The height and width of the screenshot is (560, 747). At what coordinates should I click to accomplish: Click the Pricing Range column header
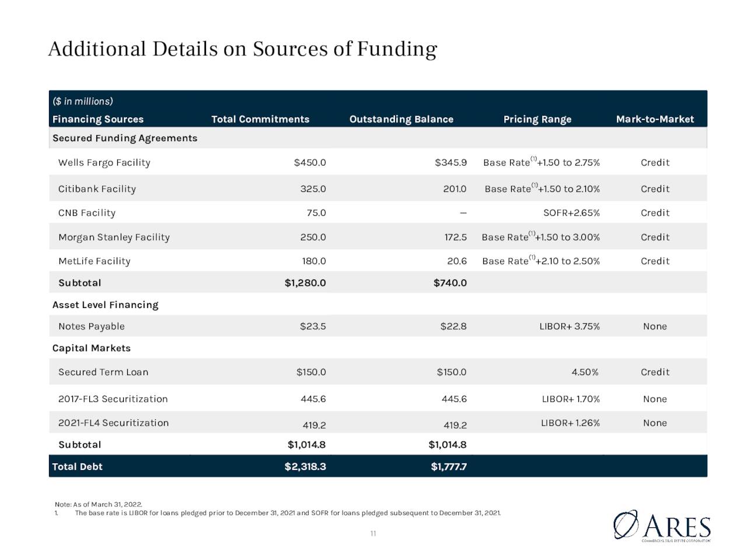(537, 119)
